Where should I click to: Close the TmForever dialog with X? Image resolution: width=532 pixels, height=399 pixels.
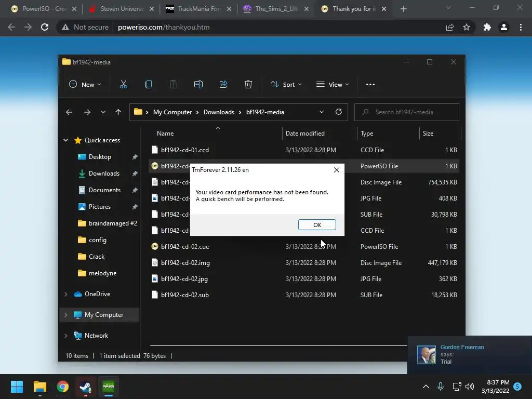point(336,170)
